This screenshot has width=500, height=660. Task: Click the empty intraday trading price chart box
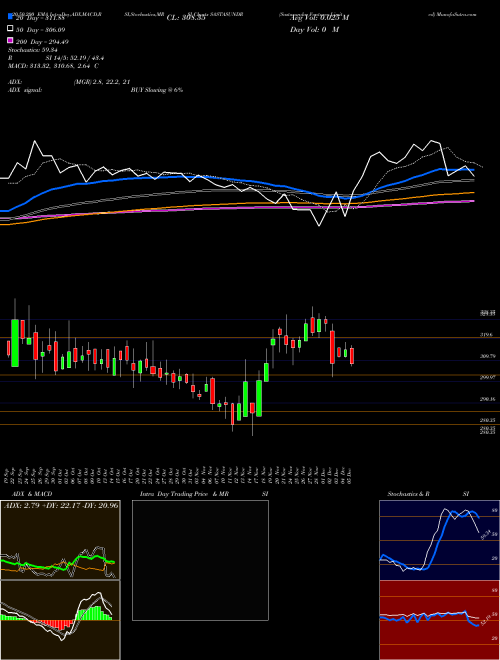tap(200, 560)
